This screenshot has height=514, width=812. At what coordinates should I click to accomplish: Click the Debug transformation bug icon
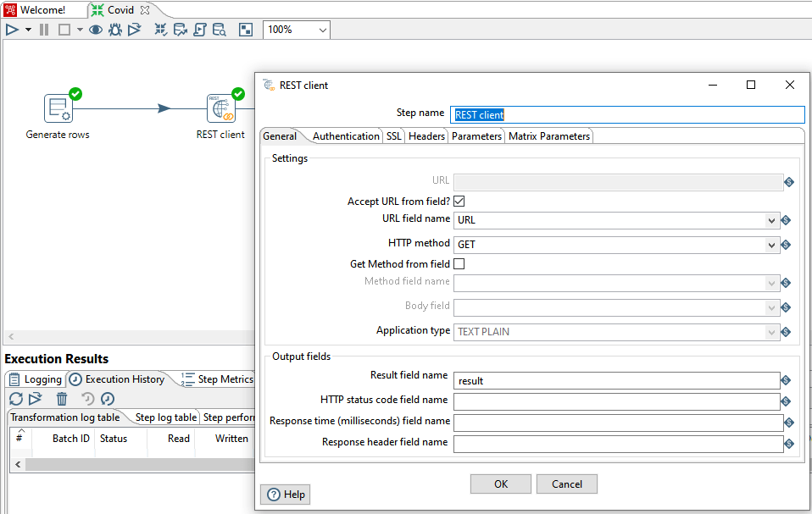pyautogui.click(x=115, y=30)
